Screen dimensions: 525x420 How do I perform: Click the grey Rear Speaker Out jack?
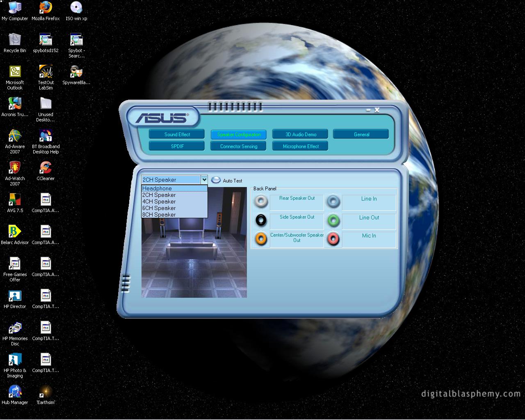[261, 201]
